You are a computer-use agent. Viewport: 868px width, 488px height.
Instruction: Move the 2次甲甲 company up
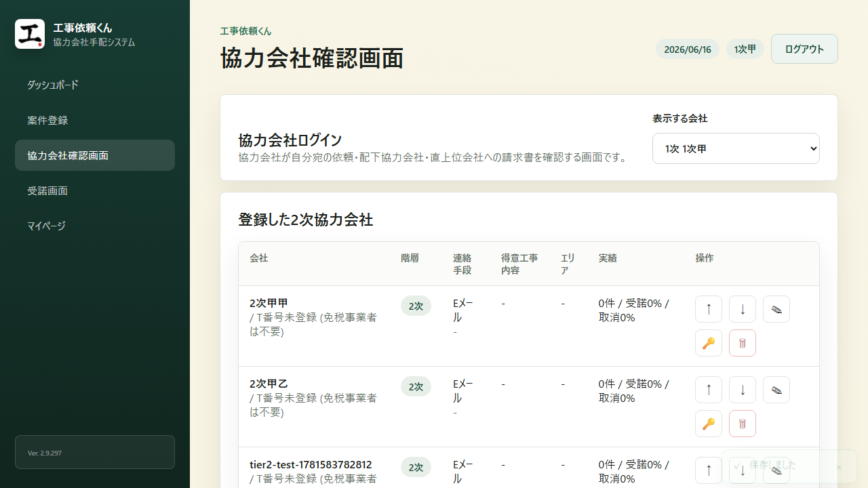pos(709,309)
